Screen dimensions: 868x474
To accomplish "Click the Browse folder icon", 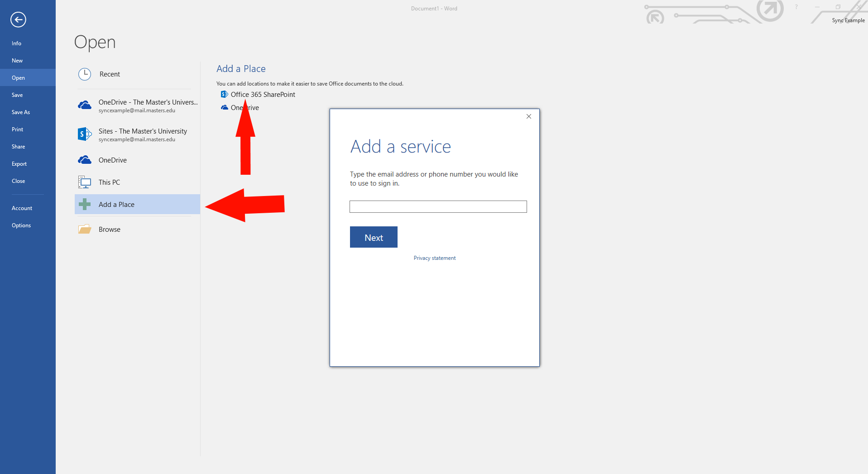I will coord(85,229).
